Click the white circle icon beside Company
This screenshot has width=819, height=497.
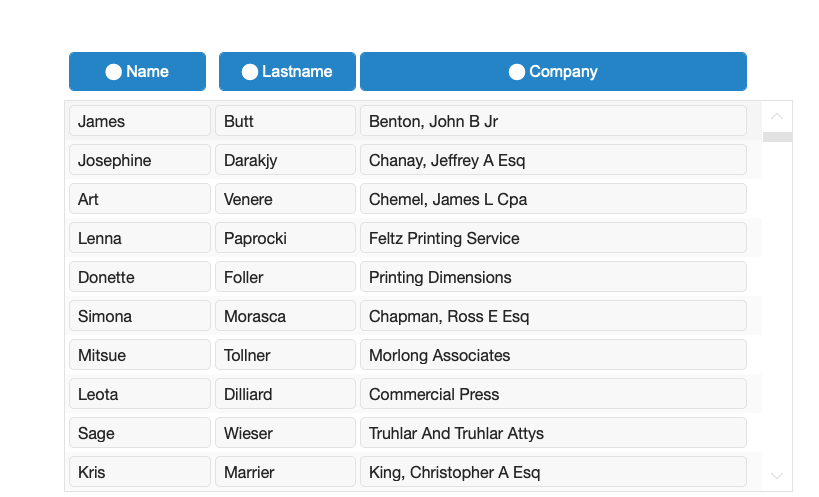point(517,72)
